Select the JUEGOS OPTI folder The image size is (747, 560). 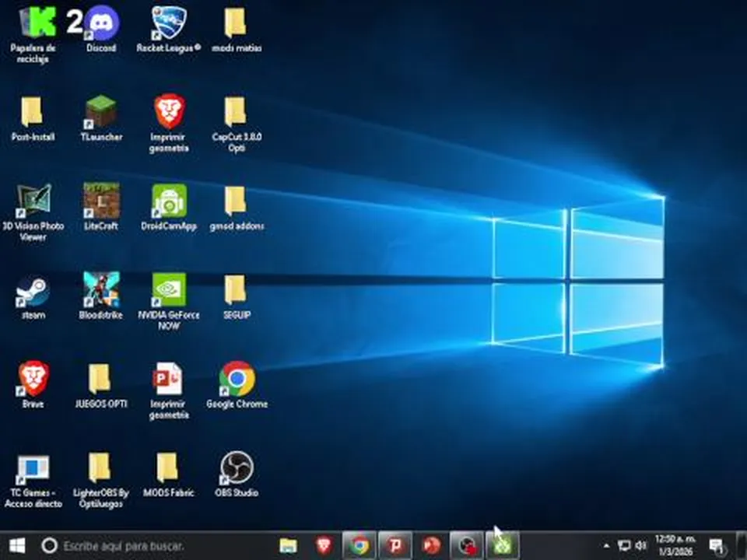(101, 386)
